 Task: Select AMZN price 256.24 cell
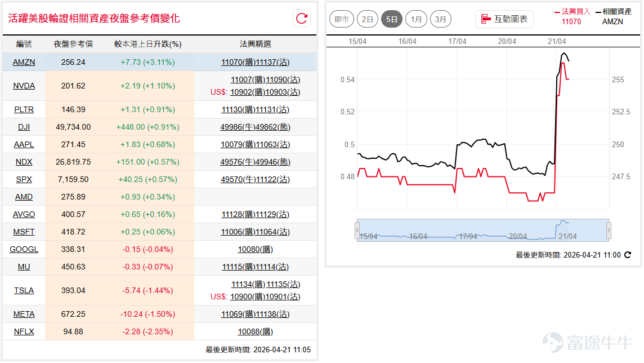pos(73,62)
